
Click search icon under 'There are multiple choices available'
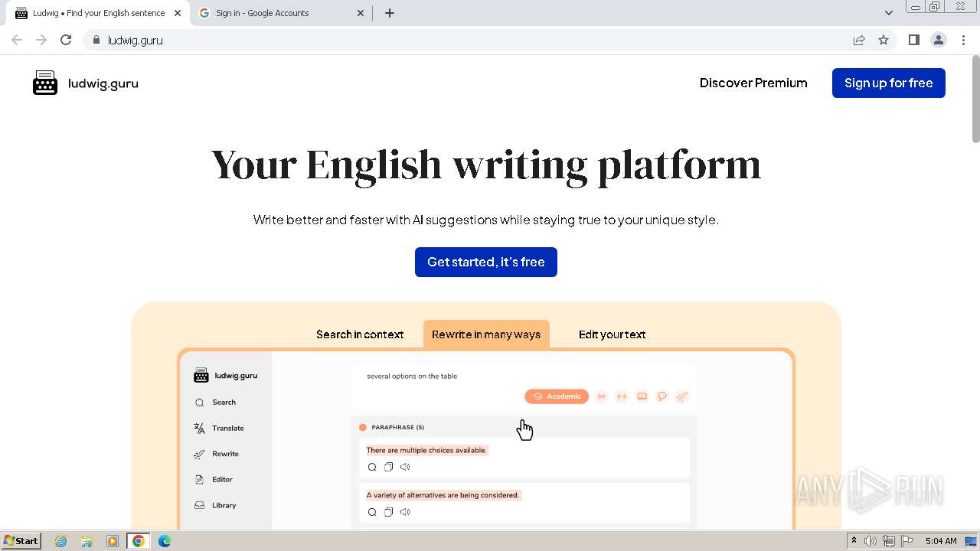[372, 467]
